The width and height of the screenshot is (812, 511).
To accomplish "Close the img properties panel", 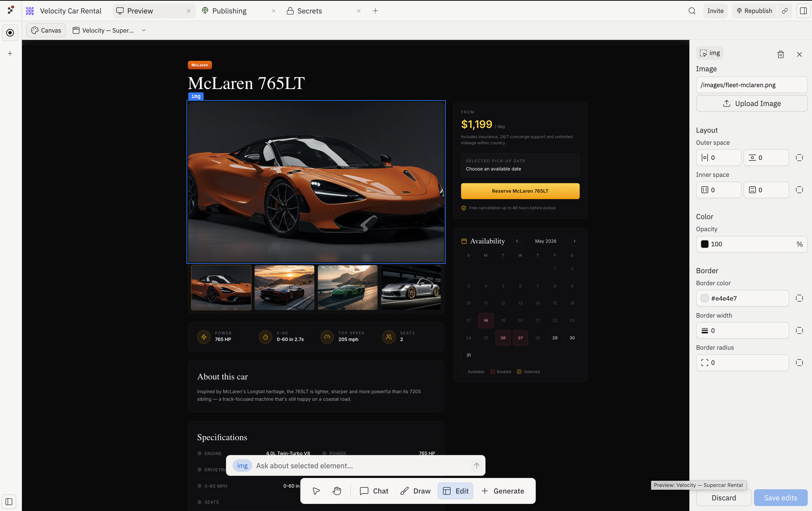I will pyautogui.click(x=799, y=54).
